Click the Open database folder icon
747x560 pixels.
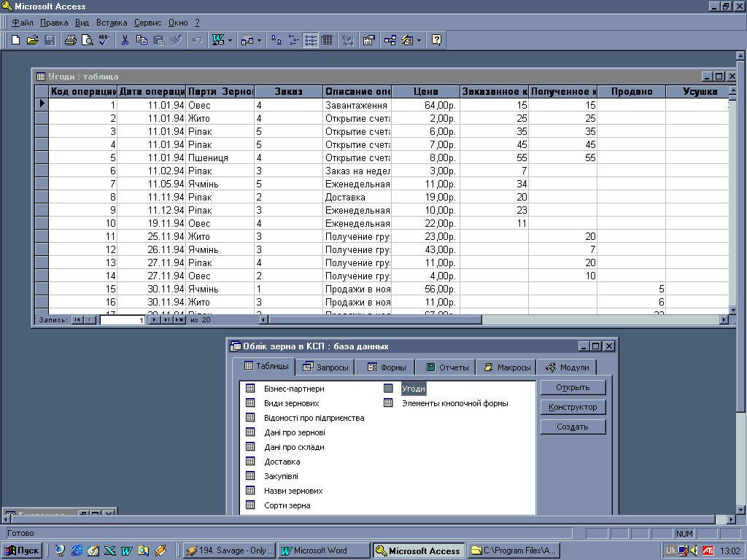[32, 40]
